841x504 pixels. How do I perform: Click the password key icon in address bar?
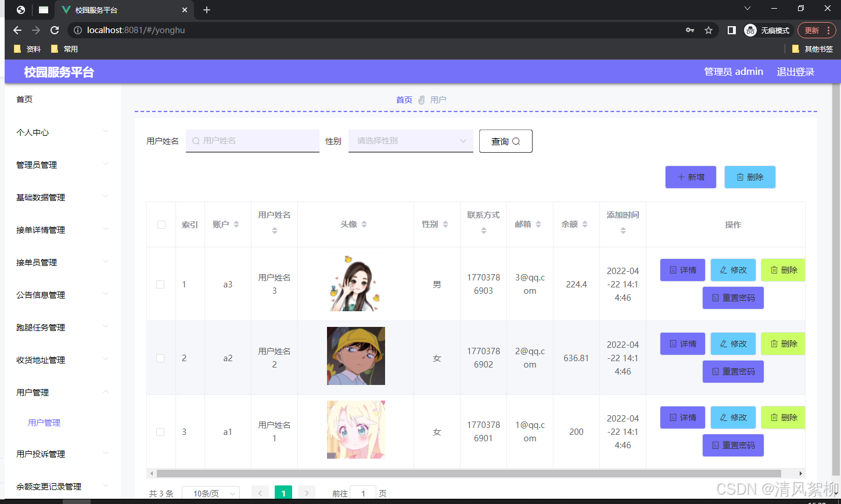pyautogui.click(x=690, y=30)
